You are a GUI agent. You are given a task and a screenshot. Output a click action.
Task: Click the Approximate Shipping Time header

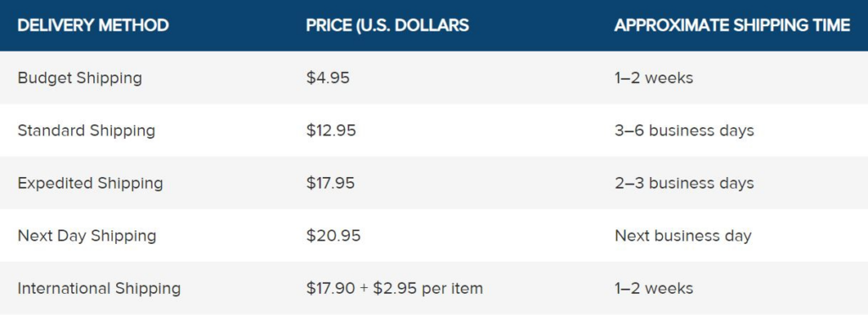point(732,25)
